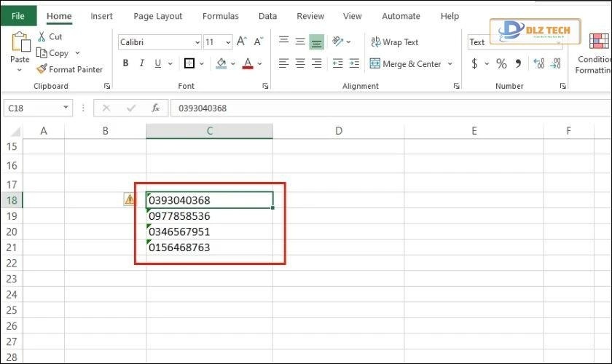The width and height of the screenshot is (612, 364).
Task: Click the Cut scissors icon
Action: (x=42, y=36)
